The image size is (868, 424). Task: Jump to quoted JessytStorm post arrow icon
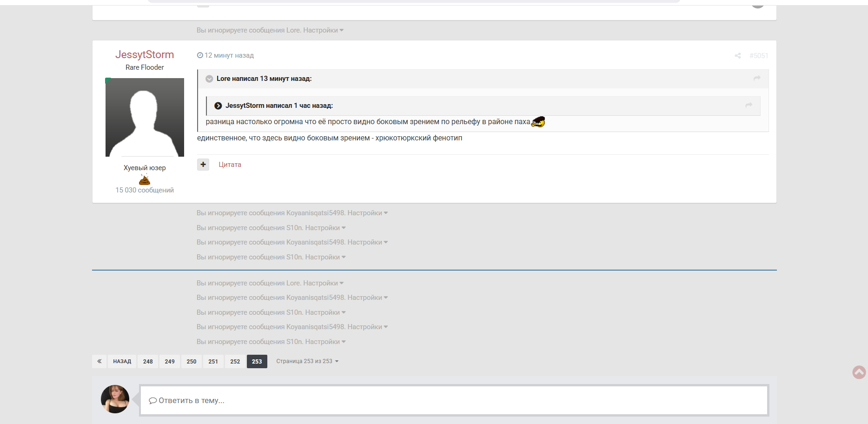click(749, 105)
